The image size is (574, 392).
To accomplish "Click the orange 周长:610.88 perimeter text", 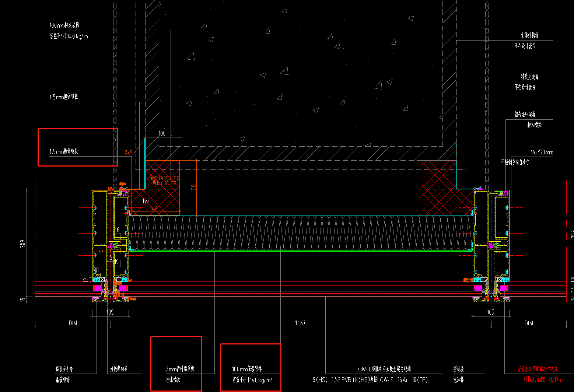I will [165, 183].
